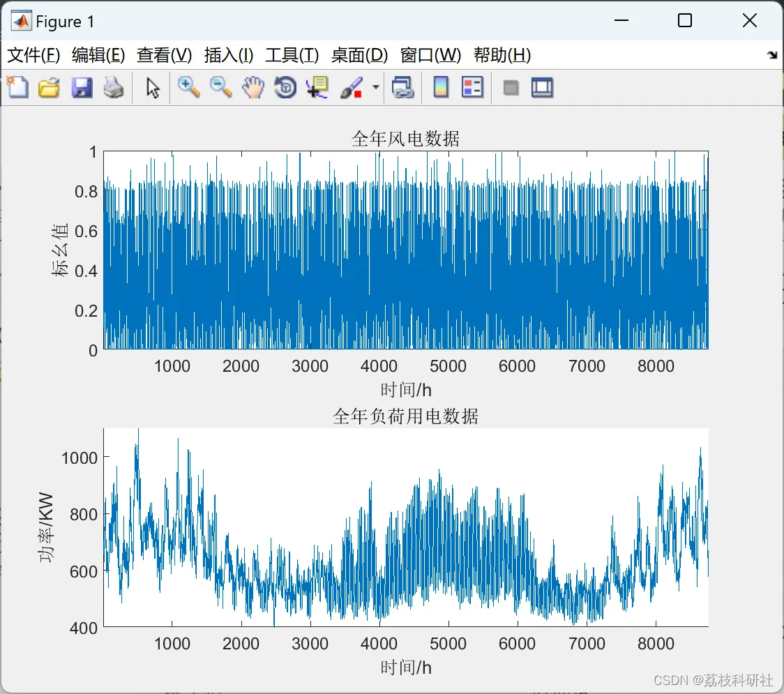Open the 查看(V) menu
784x694 pixels.
(165, 55)
